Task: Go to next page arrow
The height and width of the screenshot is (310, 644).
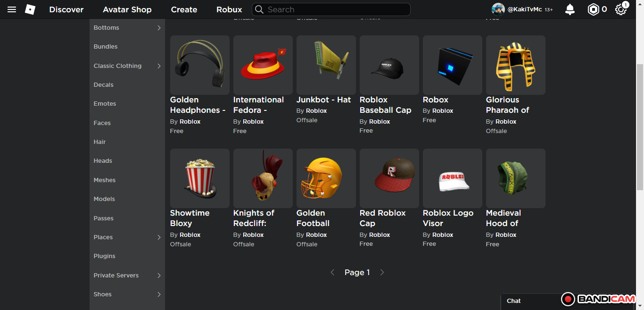Action: tap(382, 272)
